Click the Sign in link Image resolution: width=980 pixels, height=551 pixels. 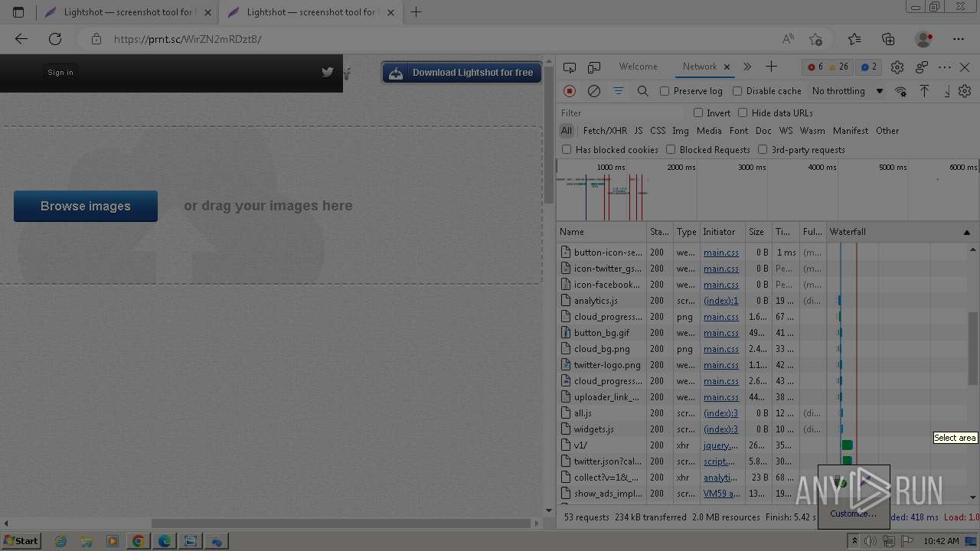coord(60,72)
